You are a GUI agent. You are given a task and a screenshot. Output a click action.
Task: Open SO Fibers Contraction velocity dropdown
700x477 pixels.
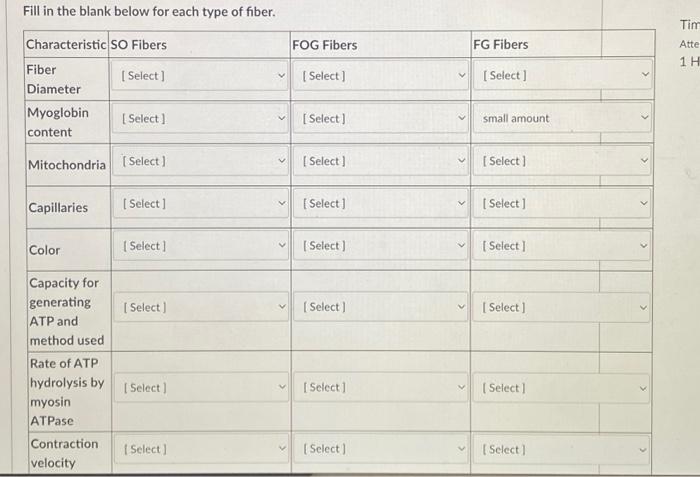coord(202,449)
